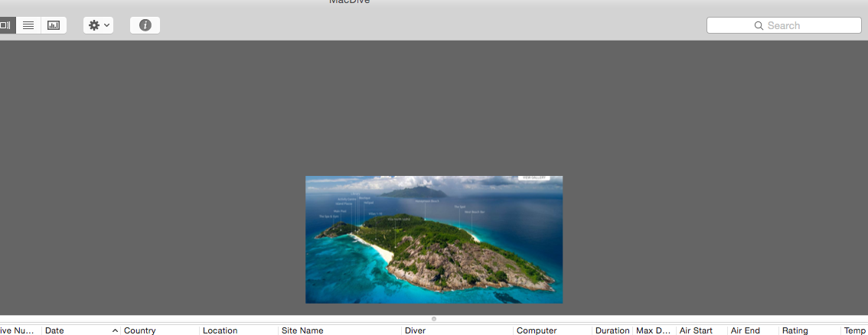Viewport: 868px width, 335px height.
Task: Sort dives by Duration column
Action: coord(612,330)
